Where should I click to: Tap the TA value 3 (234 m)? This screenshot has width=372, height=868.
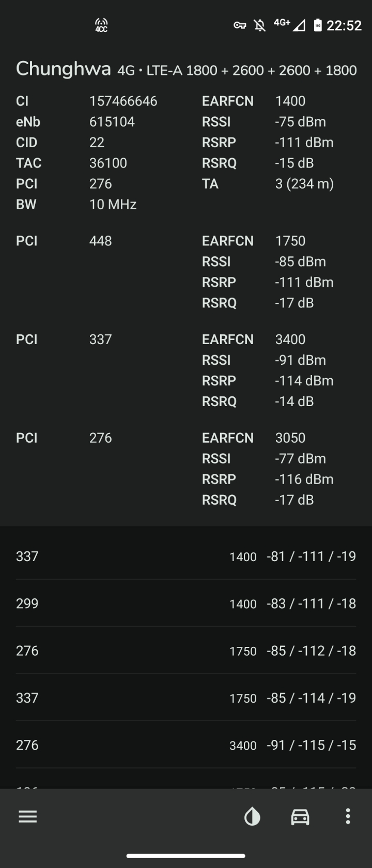coord(304,184)
